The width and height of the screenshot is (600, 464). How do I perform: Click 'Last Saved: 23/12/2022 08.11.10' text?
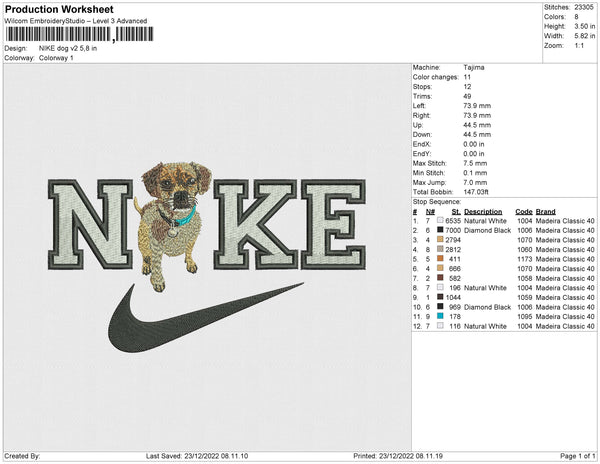point(197,456)
